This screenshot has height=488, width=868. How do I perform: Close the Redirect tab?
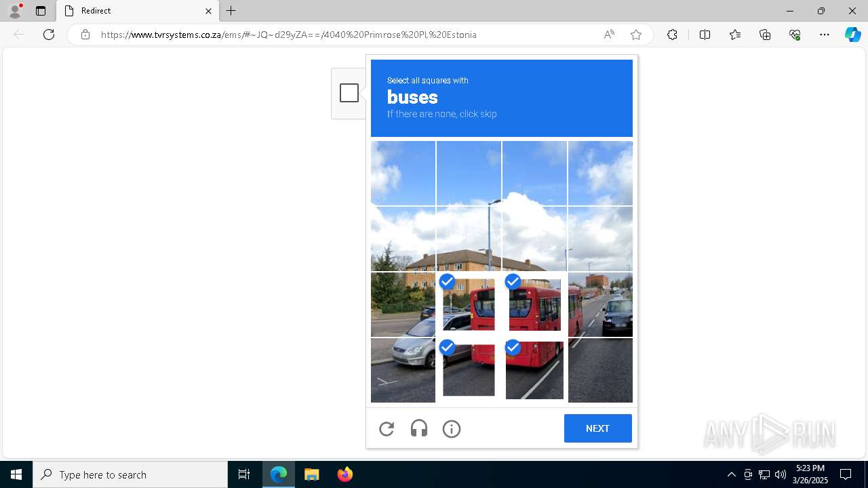[x=208, y=11]
